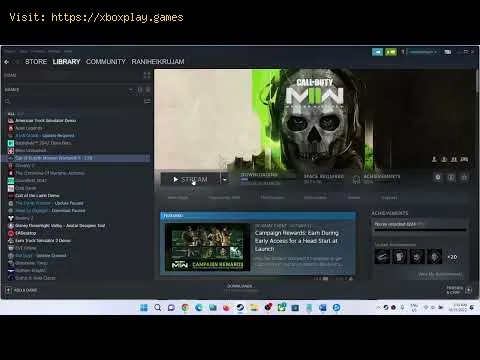Select Disney Dreamlight Valley Avatar Designer Tool
The width and height of the screenshot is (480, 360).
click(x=60, y=226)
